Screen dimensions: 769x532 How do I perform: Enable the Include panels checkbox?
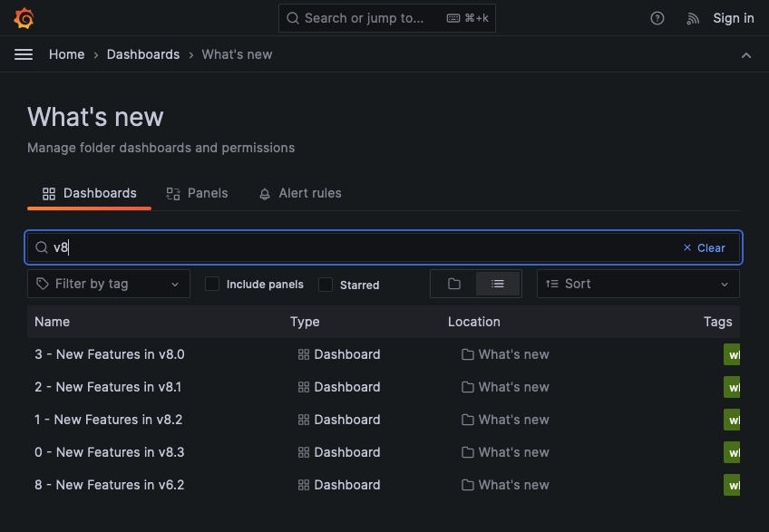[212, 284]
